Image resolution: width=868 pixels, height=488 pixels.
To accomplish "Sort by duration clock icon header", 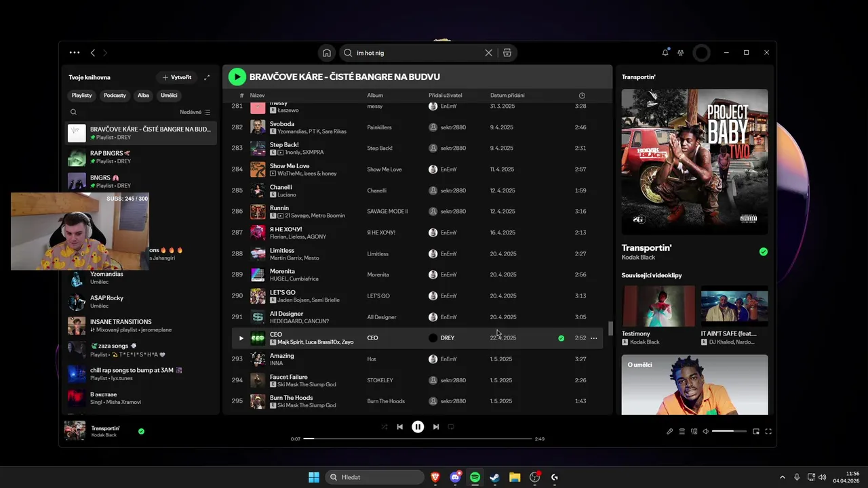I will [x=582, y=96].
